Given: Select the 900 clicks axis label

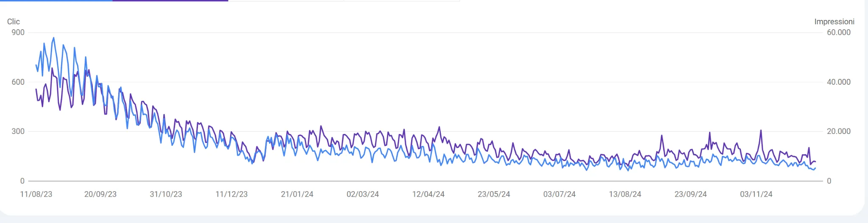Looking at the screenshot, I should pos(18,33).
